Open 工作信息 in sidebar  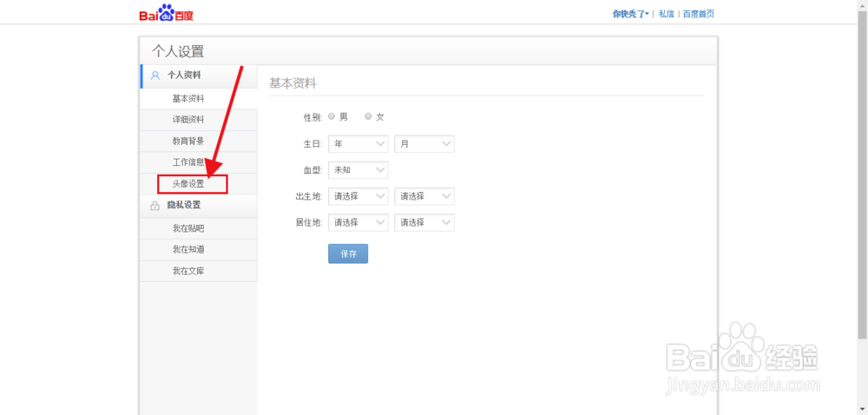pyautogui.click(x=199, y=162)
